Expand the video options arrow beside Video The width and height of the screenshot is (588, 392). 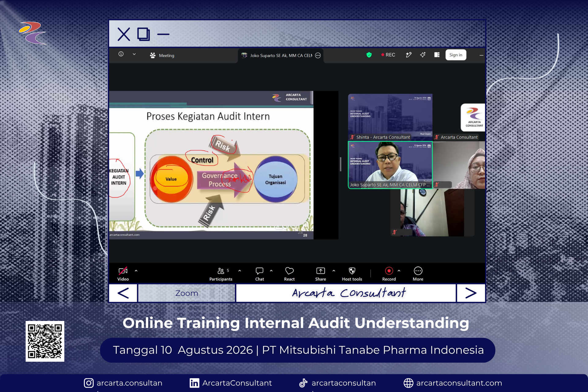click(136, 271)
